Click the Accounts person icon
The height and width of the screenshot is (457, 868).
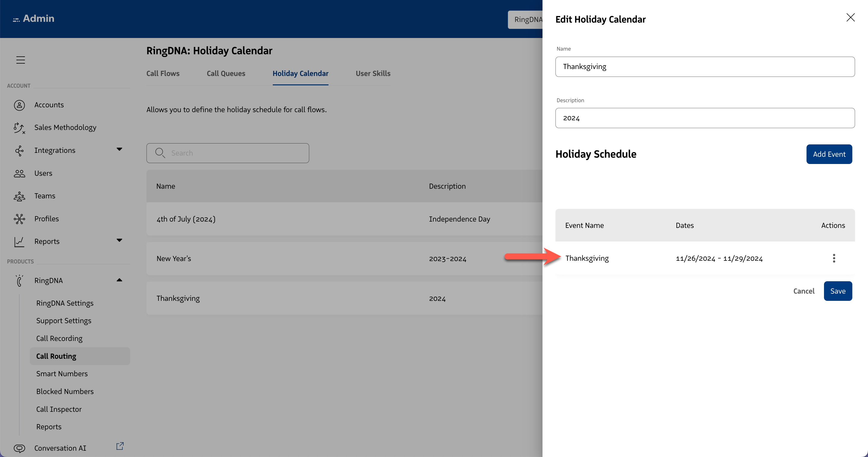click(19, 105)
